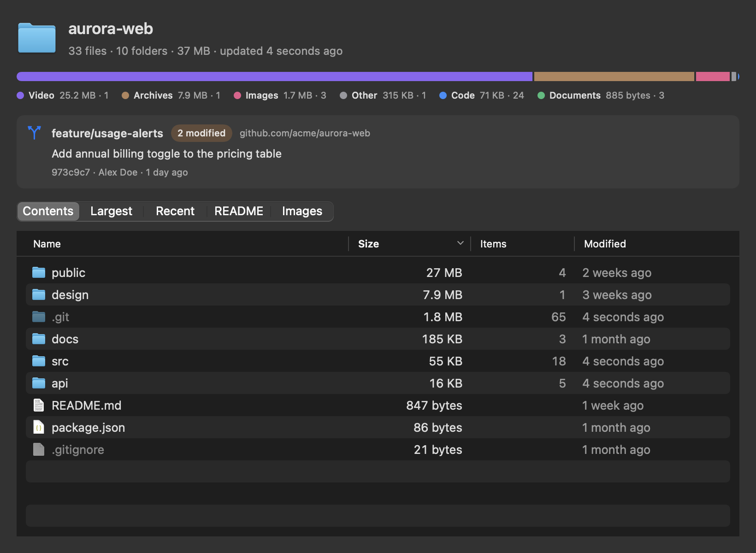Image resolution: width=756 pixels, height=553 pixels.
Task: Select the 'api' folder name
Action: (x=60, y=383)
